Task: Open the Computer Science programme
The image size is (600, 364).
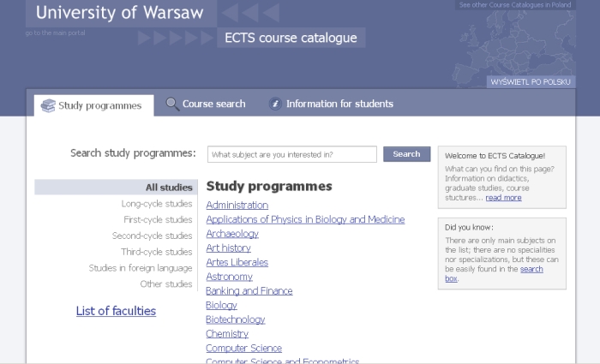Action: 243,349
